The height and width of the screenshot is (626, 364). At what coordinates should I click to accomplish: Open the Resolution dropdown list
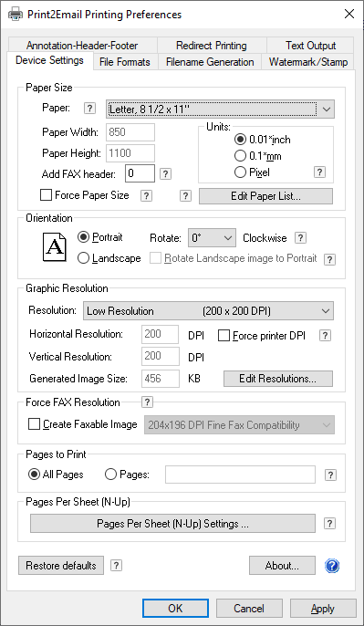[x=208, y=311]
